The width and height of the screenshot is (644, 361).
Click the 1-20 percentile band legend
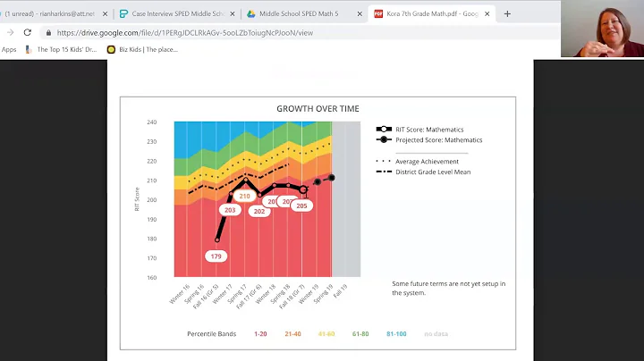tap(260, 333)
